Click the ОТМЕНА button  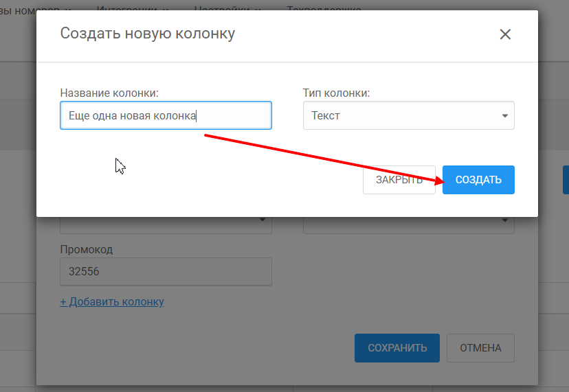[x=480, y=348]
